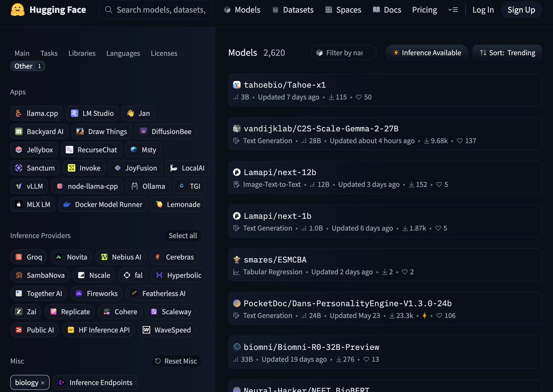Click the Reset Misc button
This screenshot has width=553, height=392.
click(x=176, y=361)
